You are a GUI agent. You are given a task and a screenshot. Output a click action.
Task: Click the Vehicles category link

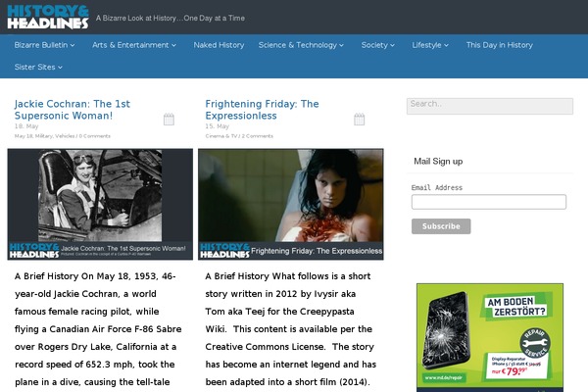[65, 136]
